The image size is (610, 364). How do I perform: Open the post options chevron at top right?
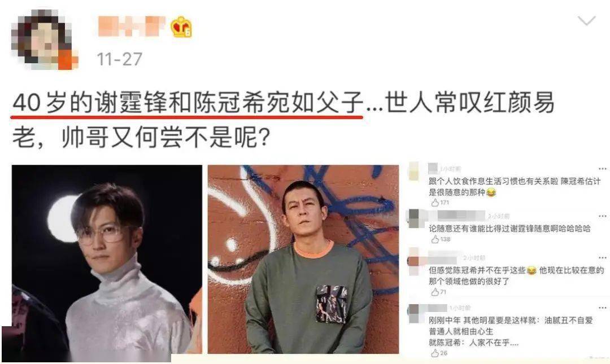(x=586, y=21)
